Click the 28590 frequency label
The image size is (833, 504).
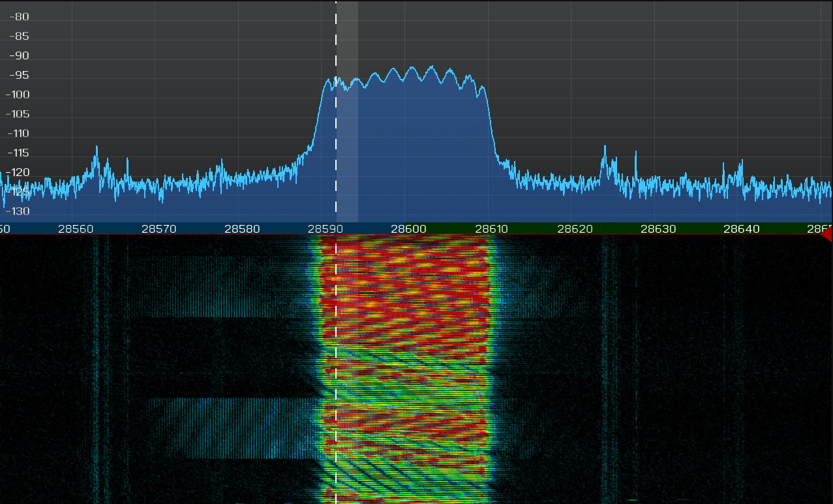click(325, 229)
